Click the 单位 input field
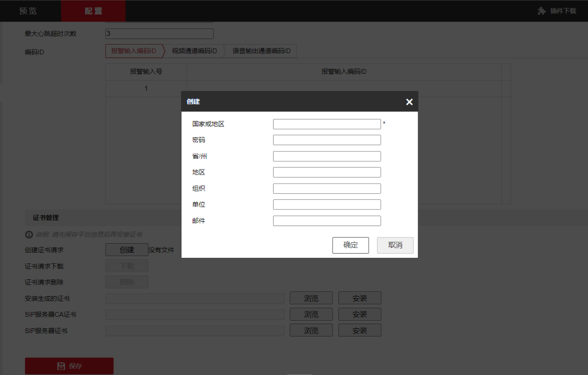 click(x=327, y=205)
